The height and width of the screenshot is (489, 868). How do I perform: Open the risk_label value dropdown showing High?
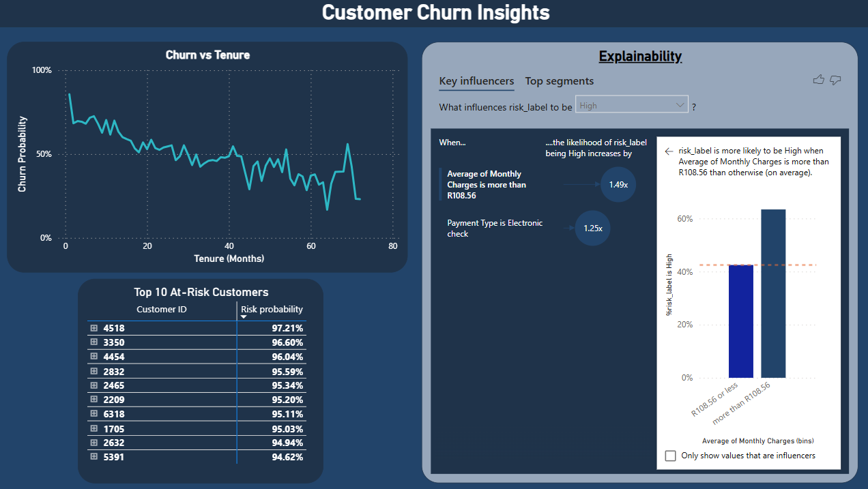tap(632, 105)
